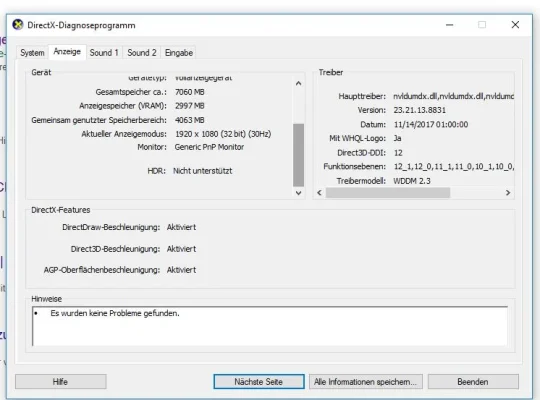Click the Gerät panel scroll-down arrow
Image resolution: width=540 pixels, height=400 pixels.
[299, 193]
